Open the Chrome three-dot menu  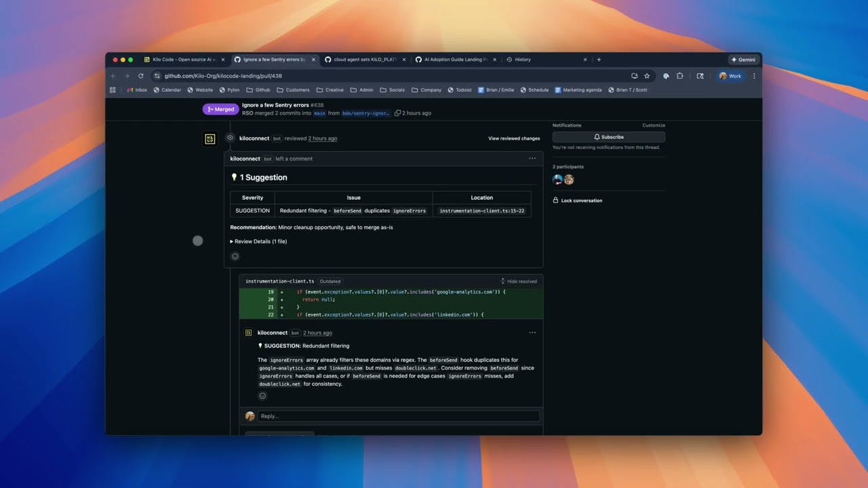click(x=754, y=76)
